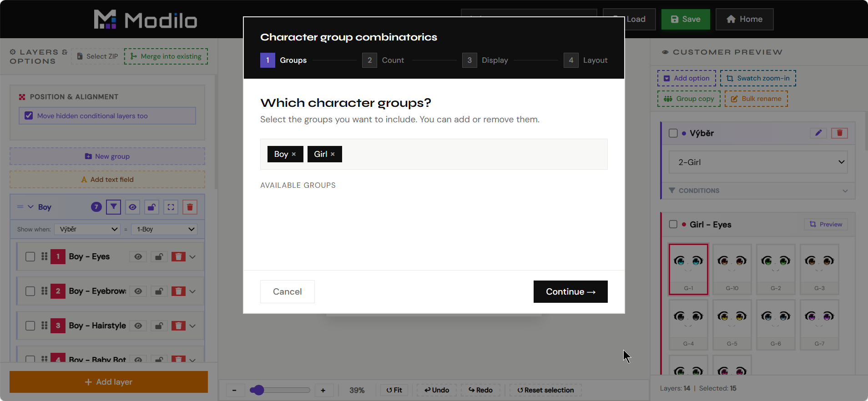Expand the Boy – Eyes layer options
The image size is (868, 401).
[x=193, y=257]
